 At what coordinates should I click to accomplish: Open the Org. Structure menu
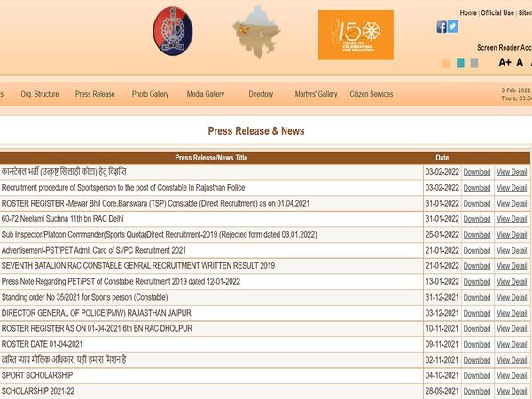pos(40,94)
